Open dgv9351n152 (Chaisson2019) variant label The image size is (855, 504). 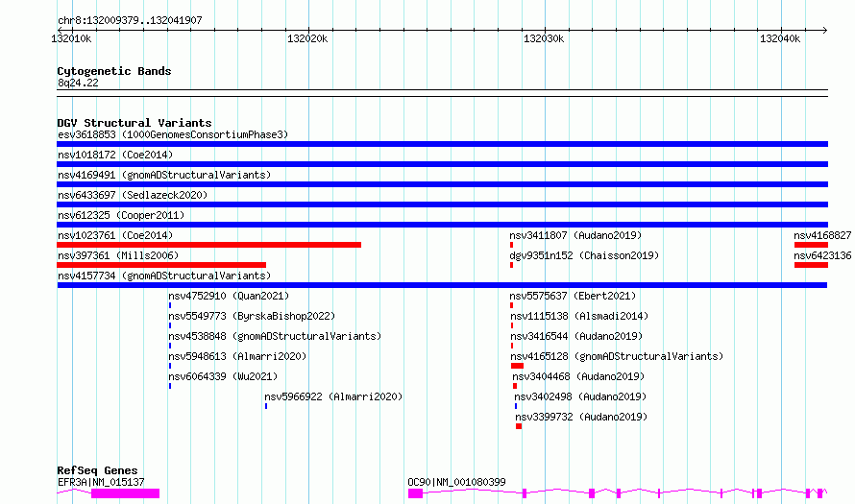click(584, 255)
